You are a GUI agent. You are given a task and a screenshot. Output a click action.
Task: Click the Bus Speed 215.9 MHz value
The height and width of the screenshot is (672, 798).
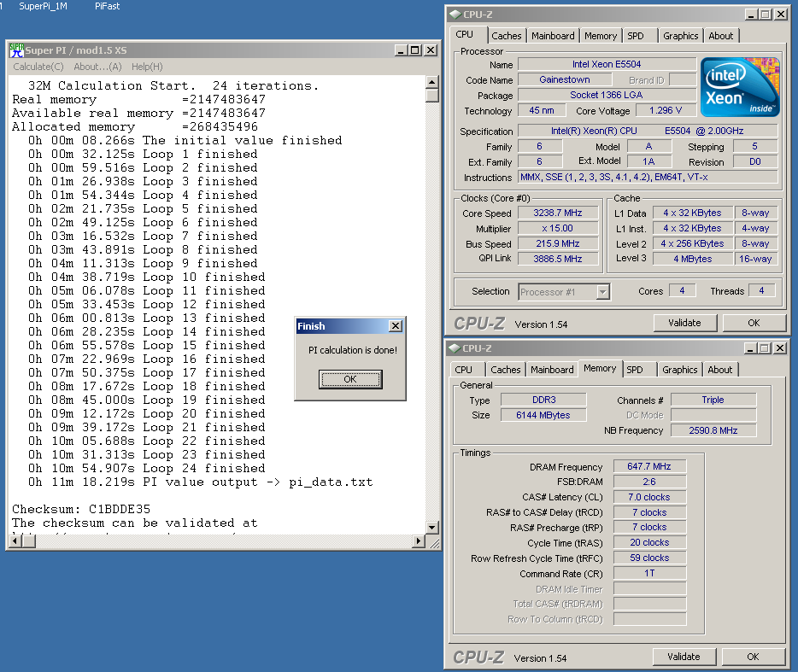tap(558, 243)
